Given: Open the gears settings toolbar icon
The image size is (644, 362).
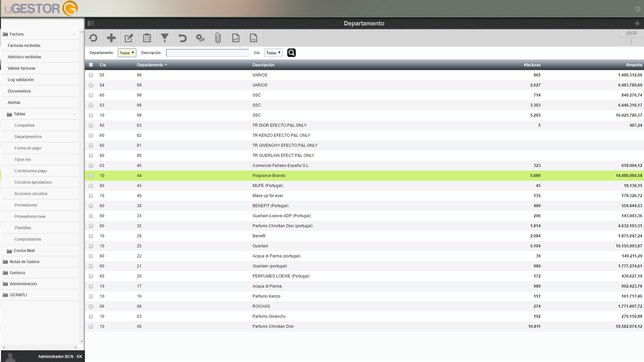Looking at the screenshot, I should [200, 38].
